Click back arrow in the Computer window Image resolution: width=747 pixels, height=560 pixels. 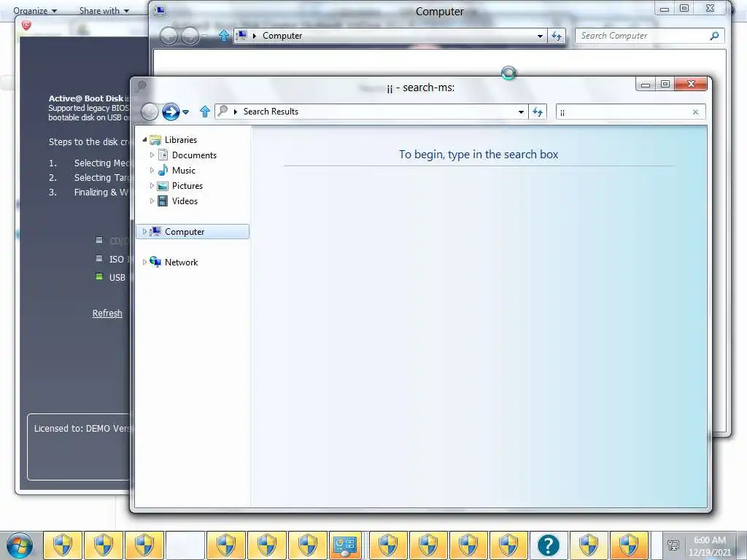tap(169, 36)
